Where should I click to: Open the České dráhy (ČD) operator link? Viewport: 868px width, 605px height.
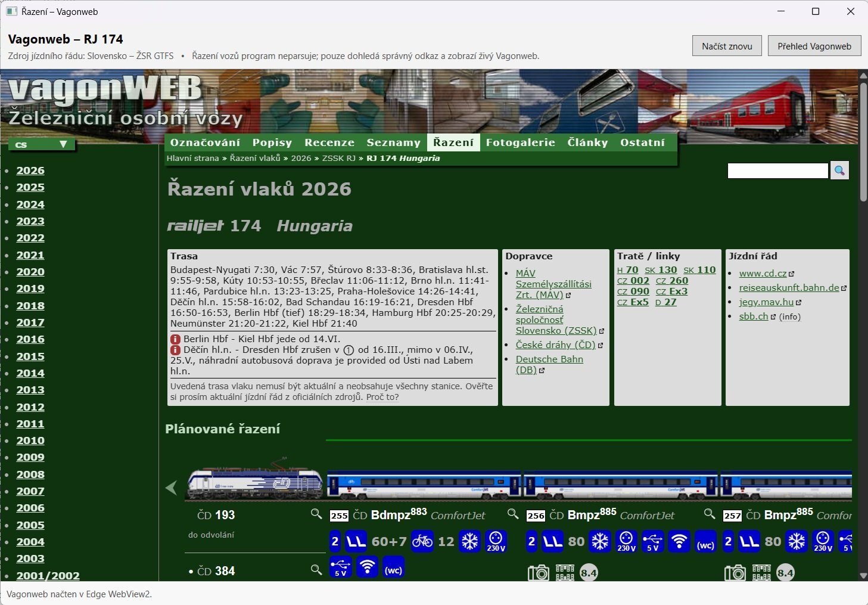coord(555,345)
